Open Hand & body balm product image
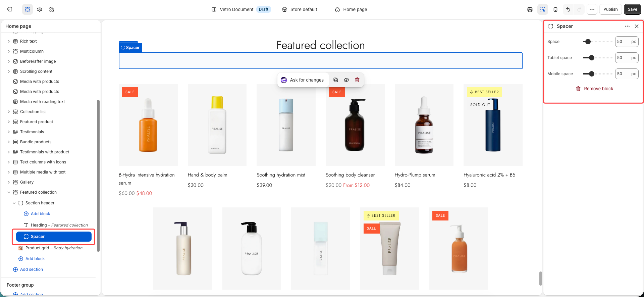This screenshot has width=644, height=297. pyautogui.click(x=217, y=125)
